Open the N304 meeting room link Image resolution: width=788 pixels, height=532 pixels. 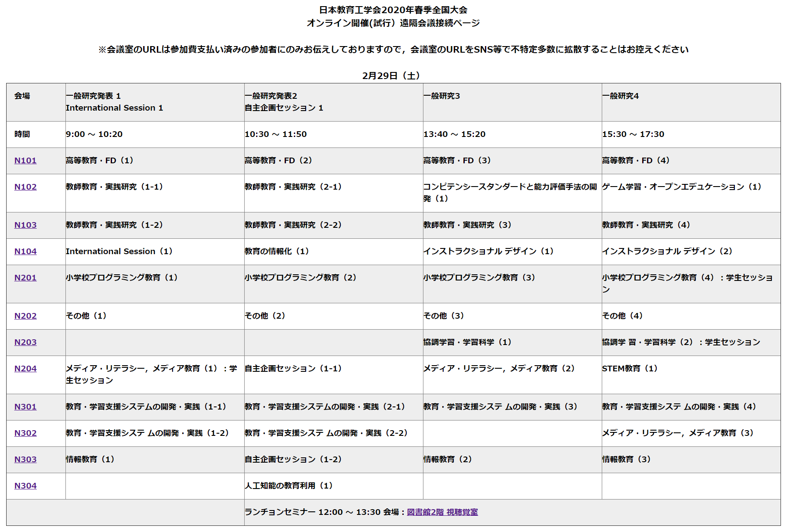coord(25,486)
